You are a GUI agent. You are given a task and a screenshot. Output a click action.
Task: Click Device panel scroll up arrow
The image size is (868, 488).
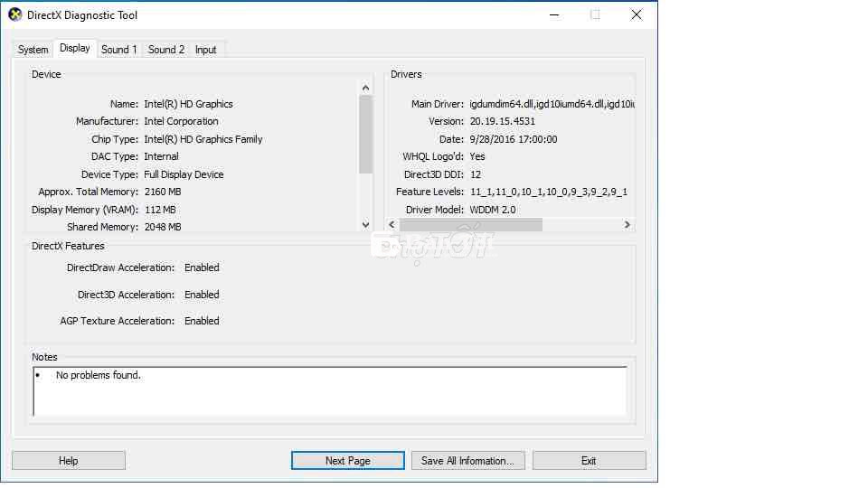click(x=365, y=88)
